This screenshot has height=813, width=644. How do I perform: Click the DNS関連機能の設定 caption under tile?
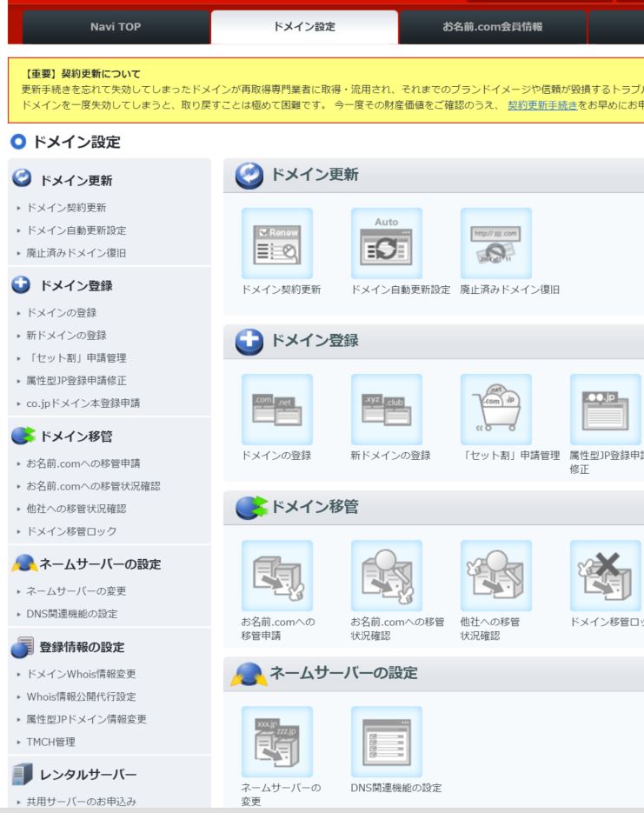click(x=396, y=788)
